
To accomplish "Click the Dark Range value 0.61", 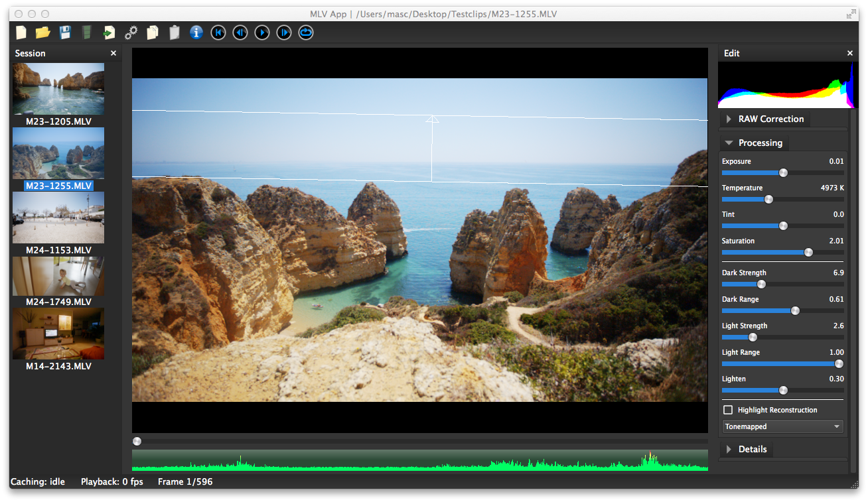I will click(x=836, y=299).
